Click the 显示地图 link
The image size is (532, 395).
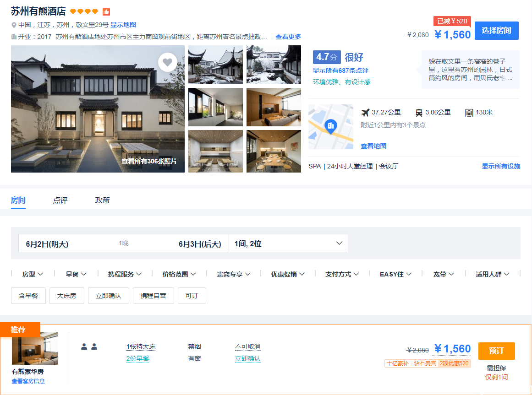[123, 25]
